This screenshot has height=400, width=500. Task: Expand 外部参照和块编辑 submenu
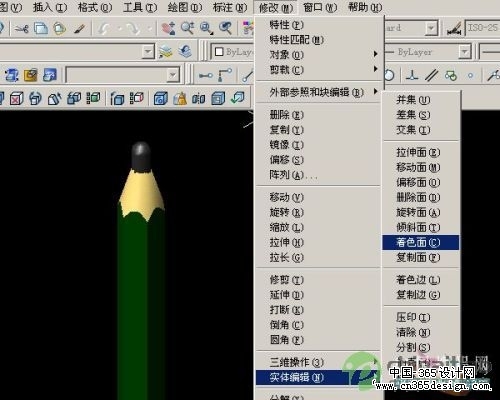318,92
